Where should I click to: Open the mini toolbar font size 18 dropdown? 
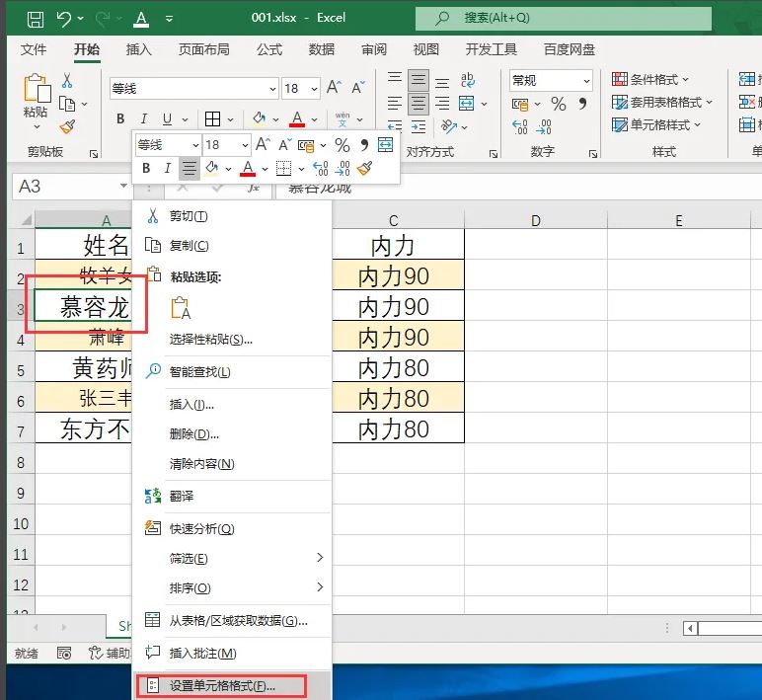pyautogui.click(x=245, y=145)
